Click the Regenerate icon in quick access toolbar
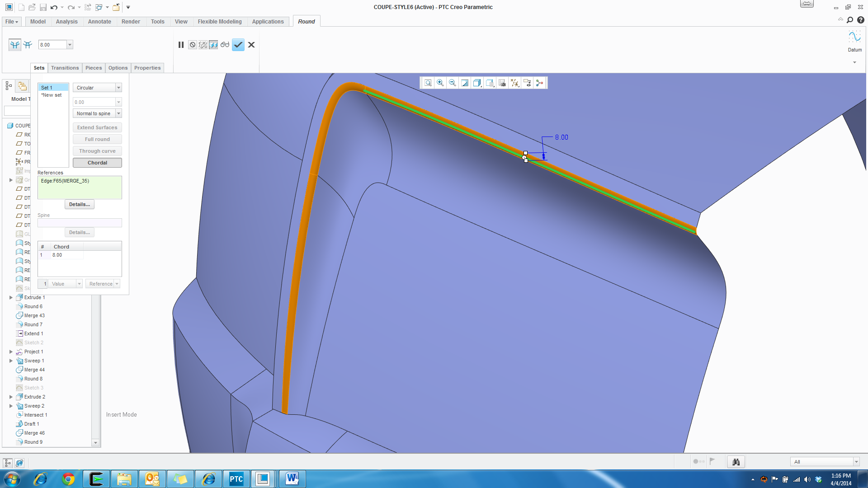The height and width of the screenshot is (488, 868). pyautogui.click(x=88, y=7)
